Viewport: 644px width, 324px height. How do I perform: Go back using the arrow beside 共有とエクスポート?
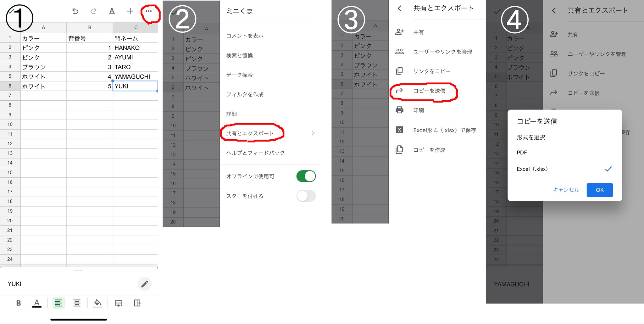click(x=400, y=8)
